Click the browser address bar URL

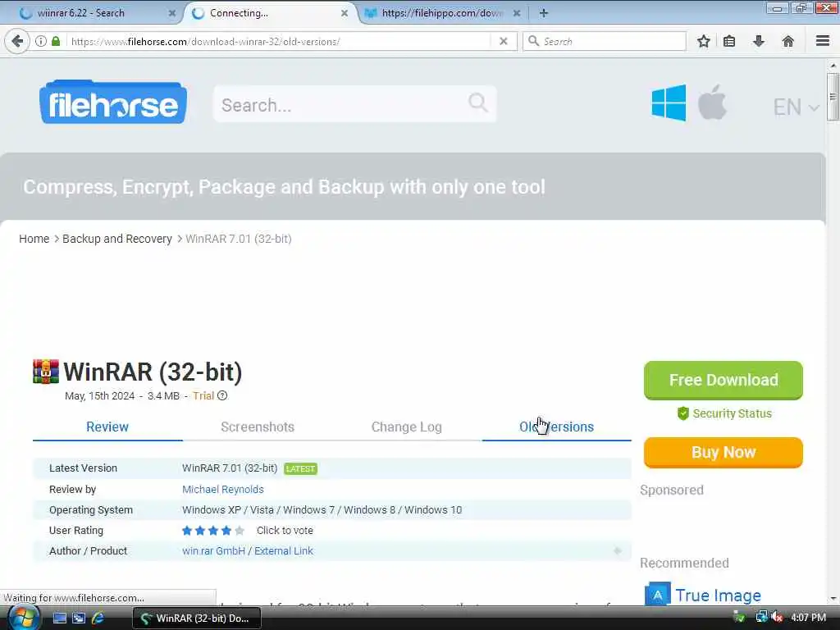279,41
